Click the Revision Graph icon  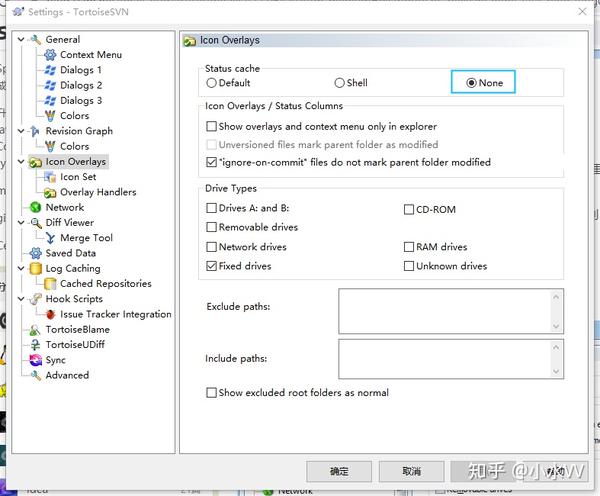35,131
